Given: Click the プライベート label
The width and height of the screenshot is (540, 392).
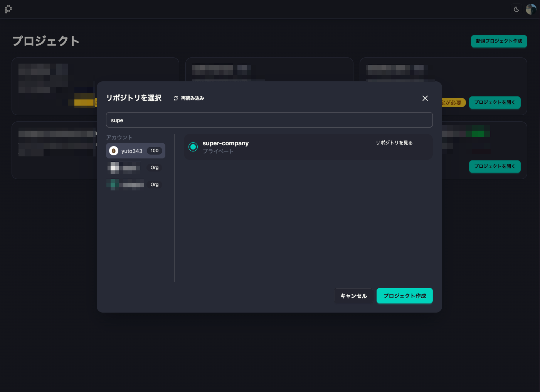Looking at the screenshot, I should tap(218, 151).
